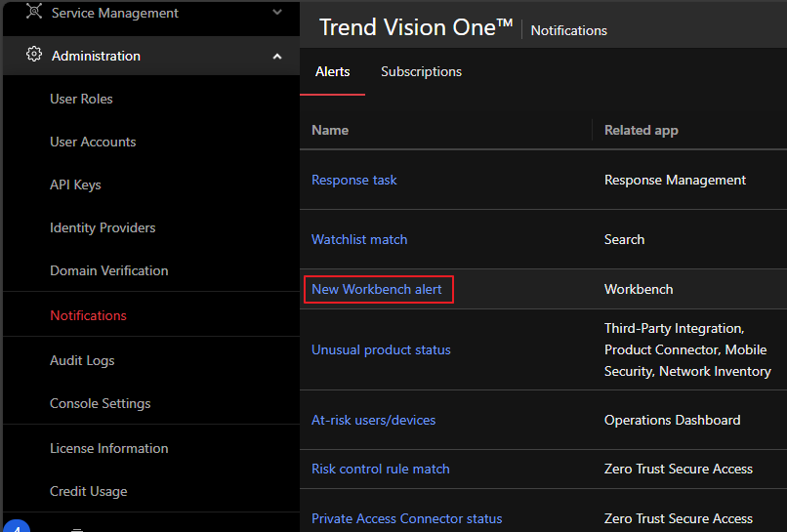
Task: Go to User Roles in sidebar
Action: coord(81,99)
